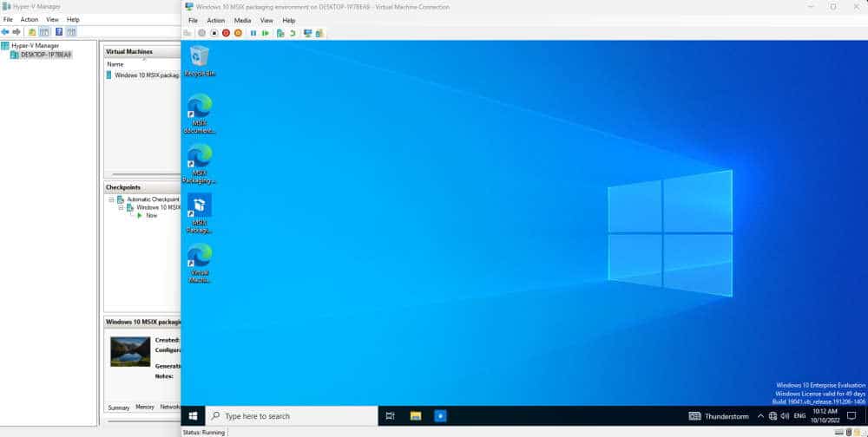Open the notification Action Center icon
This screenshot has width=868, height=437.
(x=852, y=416)
